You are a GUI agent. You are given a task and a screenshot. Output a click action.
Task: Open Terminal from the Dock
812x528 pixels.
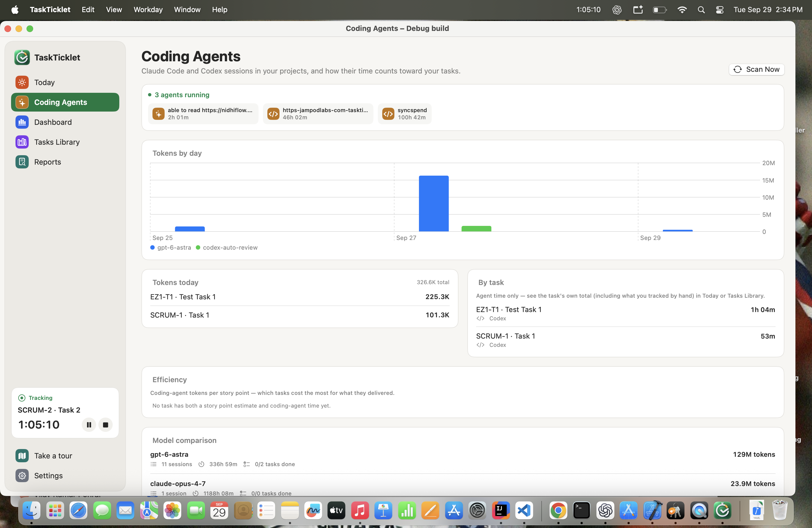pyautogui.click(x=581, y=510)
